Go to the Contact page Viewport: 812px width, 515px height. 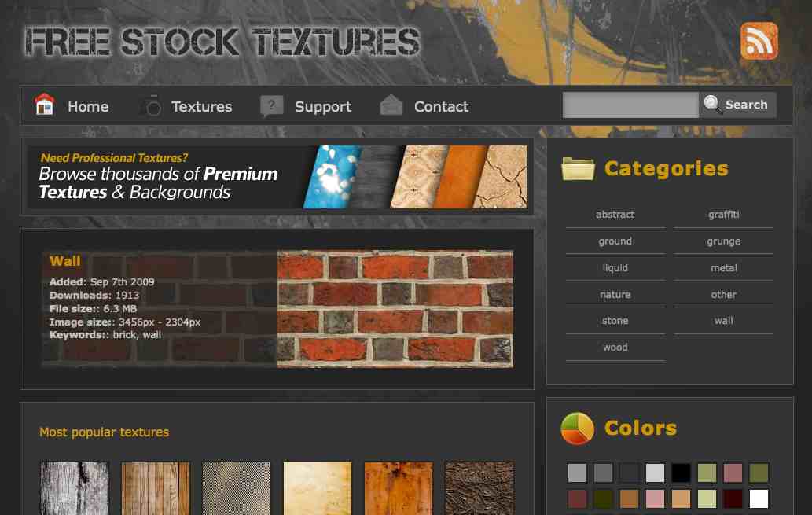[441, 107]
